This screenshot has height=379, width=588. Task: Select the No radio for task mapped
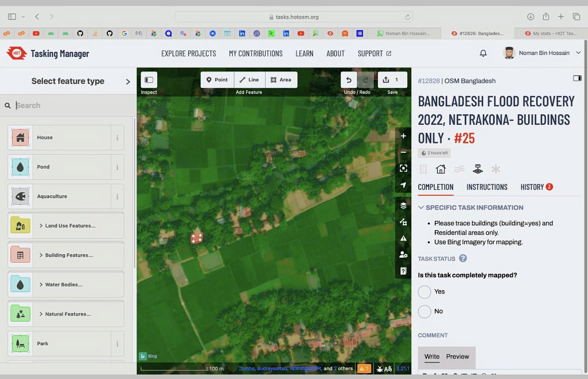424,311
